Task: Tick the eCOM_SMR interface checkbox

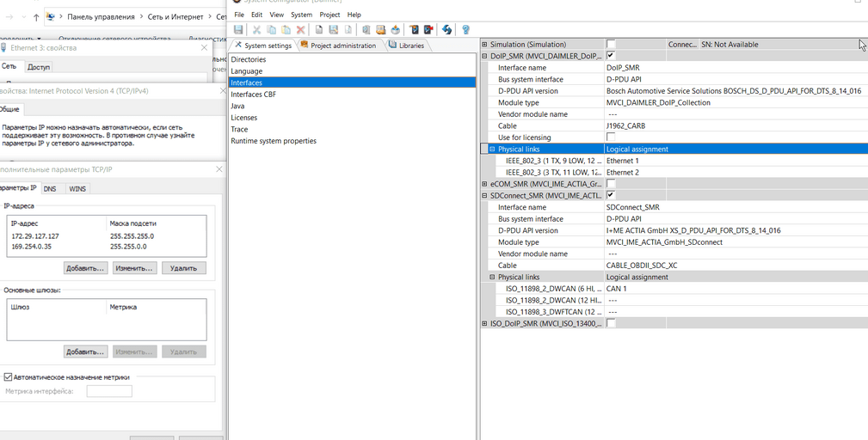Action: [611, 184]
